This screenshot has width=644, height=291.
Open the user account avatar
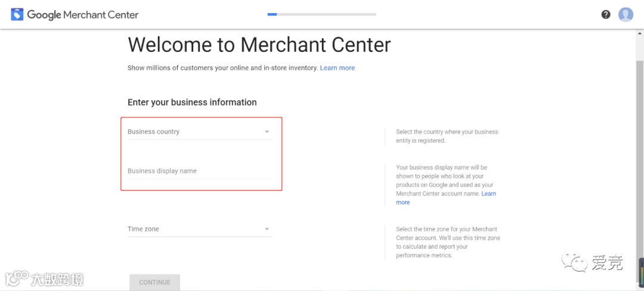click(626, 15)
